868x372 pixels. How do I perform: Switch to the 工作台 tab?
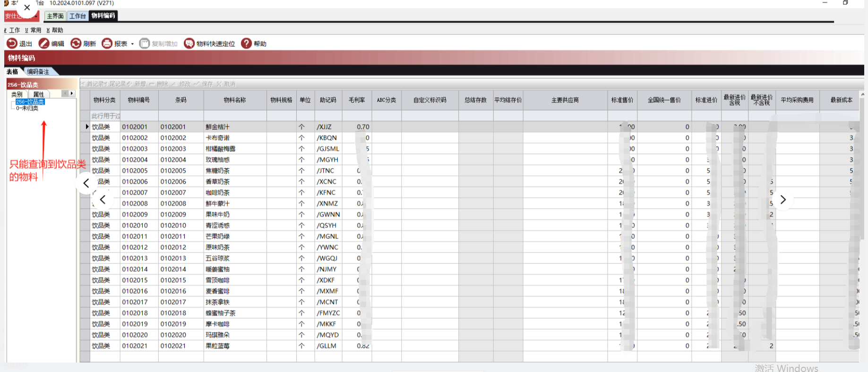[x=77, y=16]
